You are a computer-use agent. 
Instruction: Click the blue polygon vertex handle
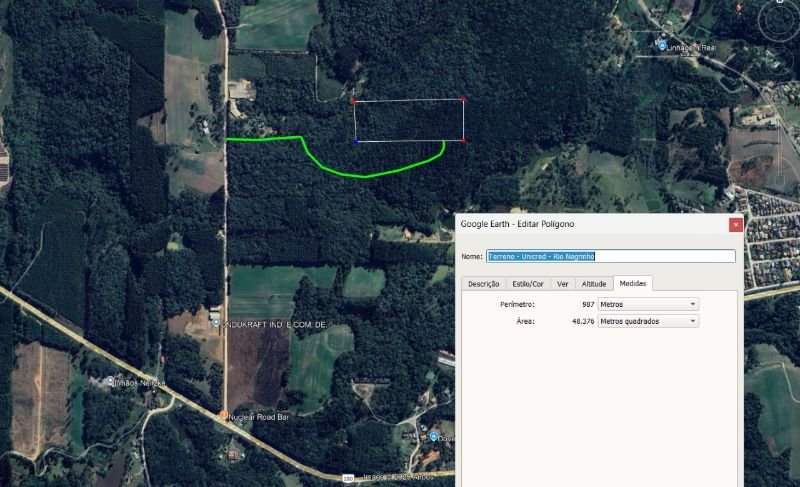click(356, 142)
